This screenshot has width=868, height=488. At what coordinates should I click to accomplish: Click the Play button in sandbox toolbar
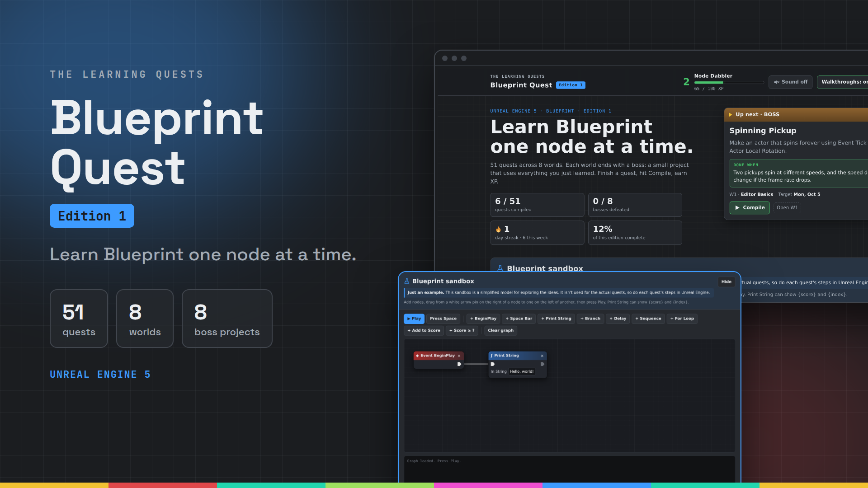tap(414, 319)
